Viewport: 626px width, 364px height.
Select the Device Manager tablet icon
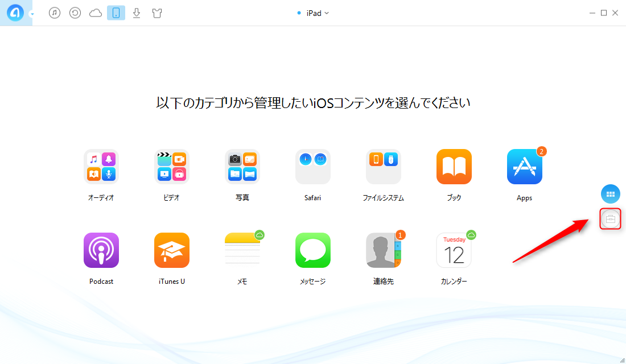116,13
